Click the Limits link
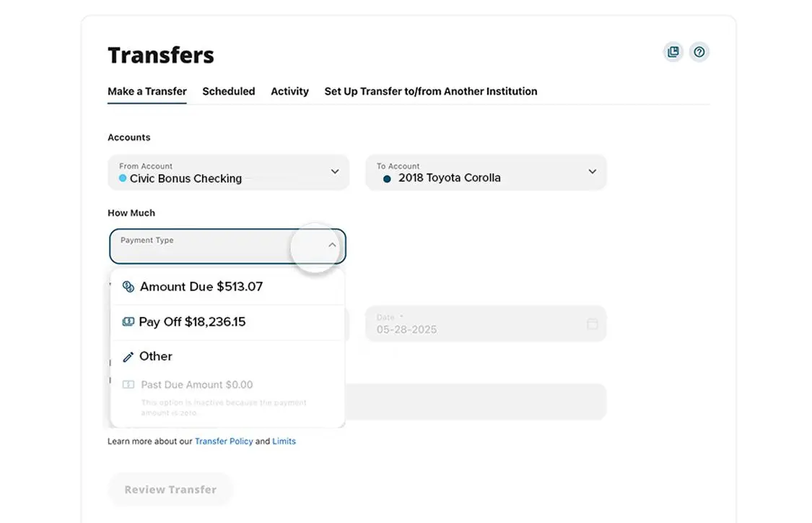Viewport: 812px width, 523px height. (x=284, y=441)
